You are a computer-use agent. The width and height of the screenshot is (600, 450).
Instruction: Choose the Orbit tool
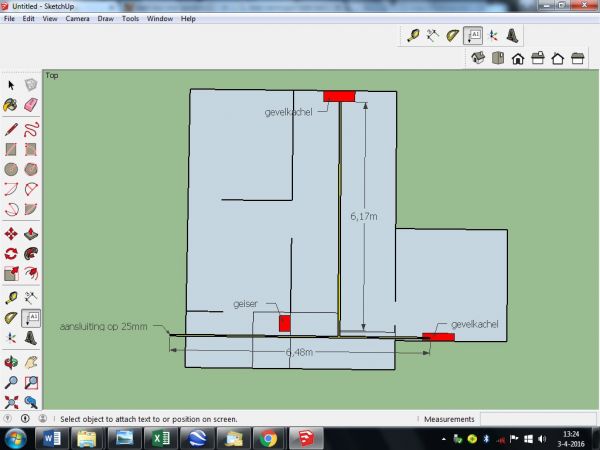11,362
